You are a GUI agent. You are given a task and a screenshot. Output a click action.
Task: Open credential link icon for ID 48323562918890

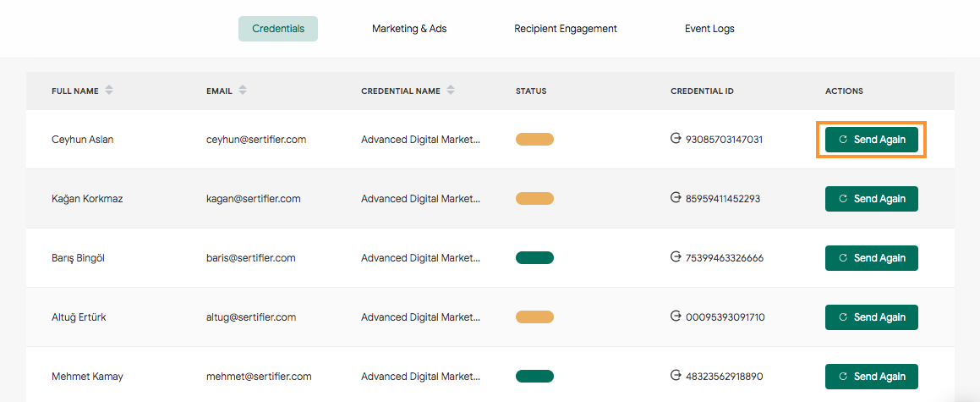(x=675, y=376)
